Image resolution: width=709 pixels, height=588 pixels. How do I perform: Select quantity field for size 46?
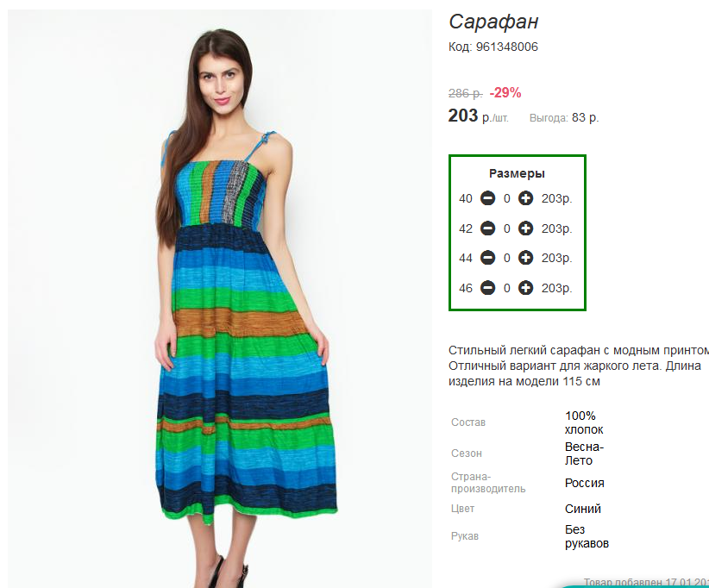coord(507,288)
